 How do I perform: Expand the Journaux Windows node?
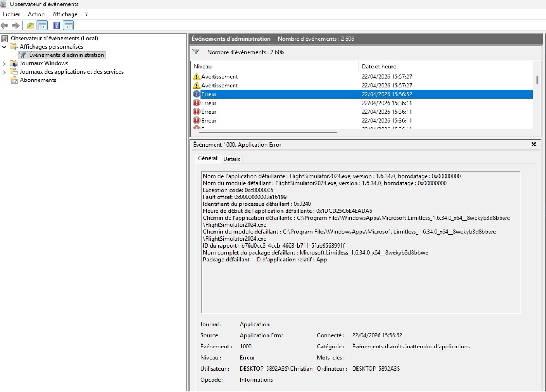(4, 64)
